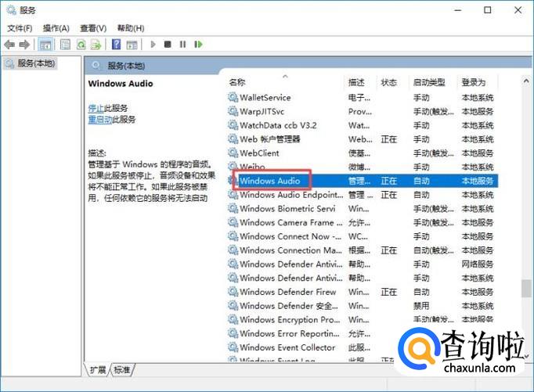Click gear icon beside Windows Connect Now
The image size is (534, 392).
tap(233, 236)
